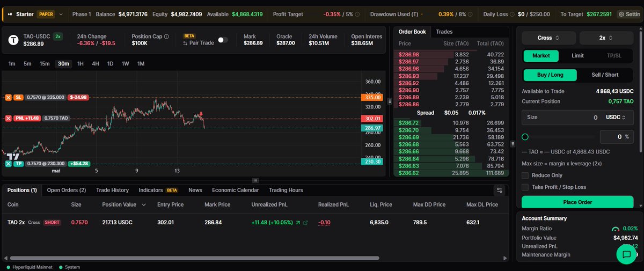Open the Settings gear in top bar
The width and height of the screenshot is (644, 271).
click(621, 14)
